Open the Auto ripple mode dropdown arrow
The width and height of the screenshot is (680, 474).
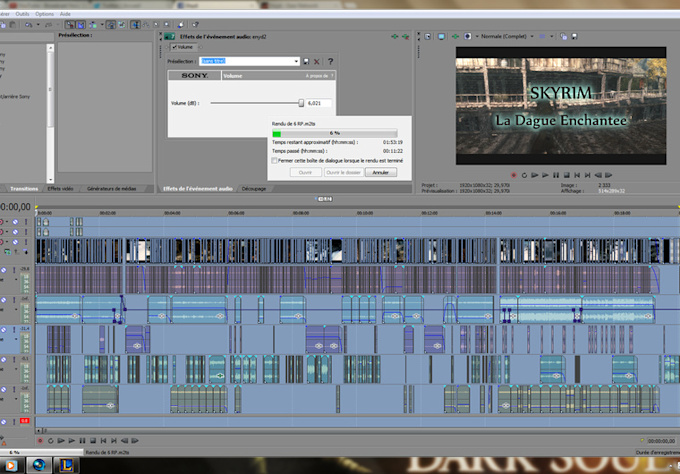pyautogui.click(x=102, y=25)
